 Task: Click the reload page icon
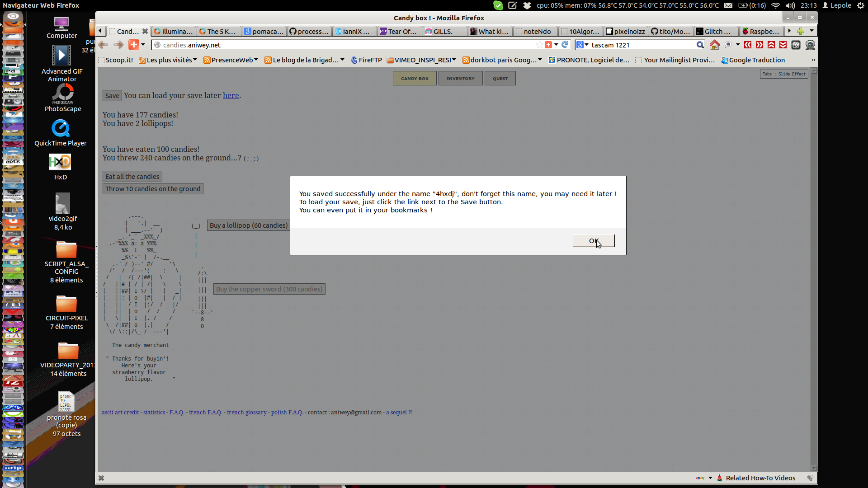click(x=565, y=45)
